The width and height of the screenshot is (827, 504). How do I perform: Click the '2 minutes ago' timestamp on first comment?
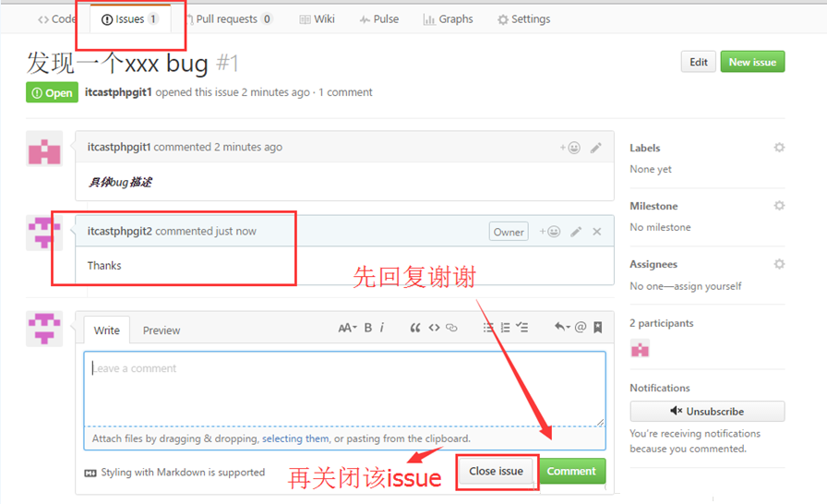248,147
